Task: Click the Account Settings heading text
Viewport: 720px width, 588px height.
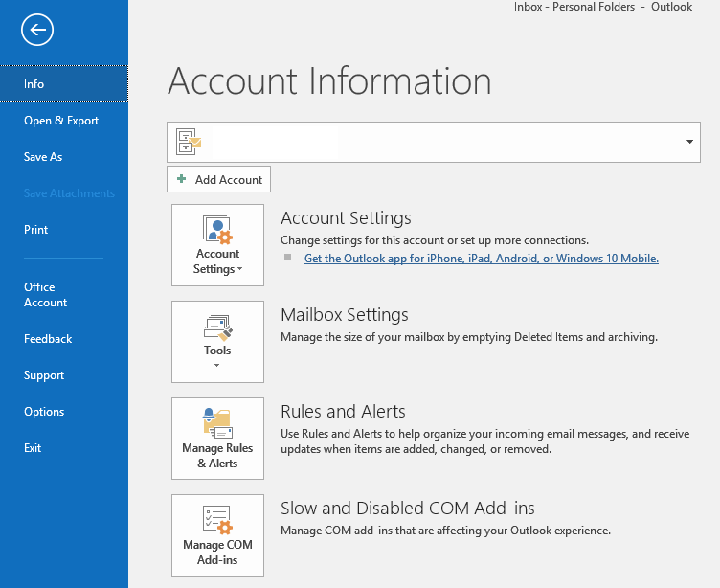Action: coord(346,217)
